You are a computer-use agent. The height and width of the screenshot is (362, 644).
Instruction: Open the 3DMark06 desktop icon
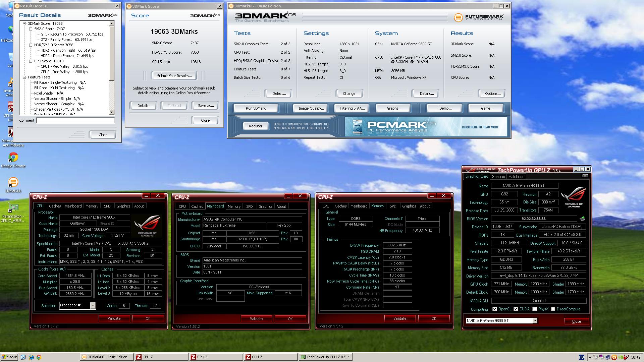point(13,183)
